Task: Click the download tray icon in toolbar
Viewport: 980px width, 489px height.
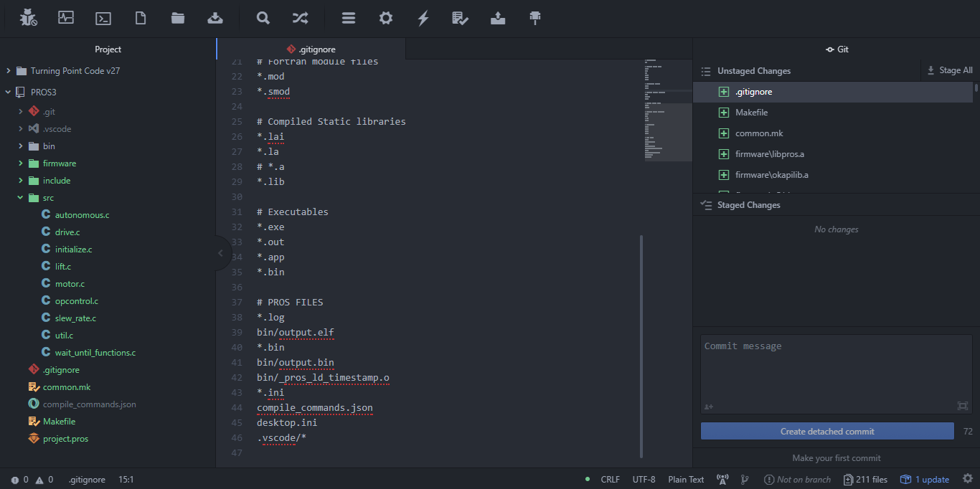Action: click(215, 18)
